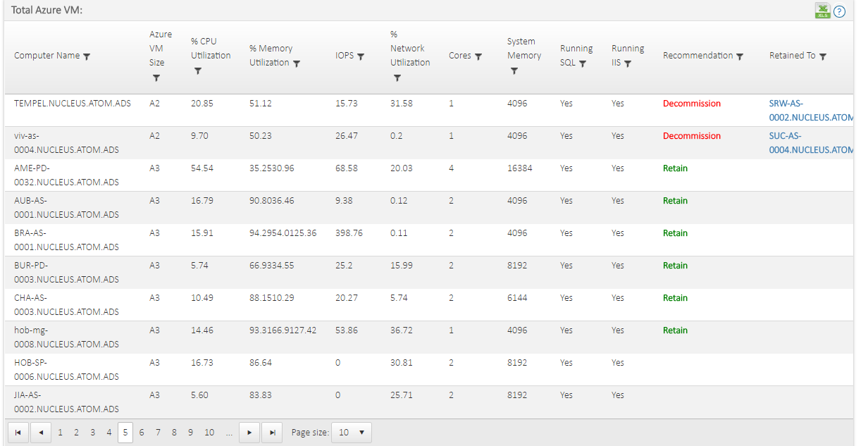Select CHA-AS-0003.NUCLEUS.ATOM.ADS computer name
The image size is (868, 446).
pos(66,305)
